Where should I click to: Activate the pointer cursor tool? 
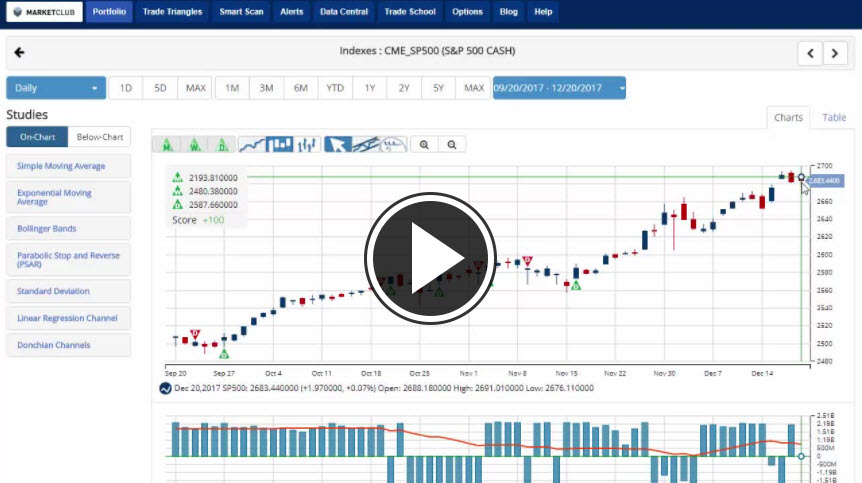(x=338, y=145)
